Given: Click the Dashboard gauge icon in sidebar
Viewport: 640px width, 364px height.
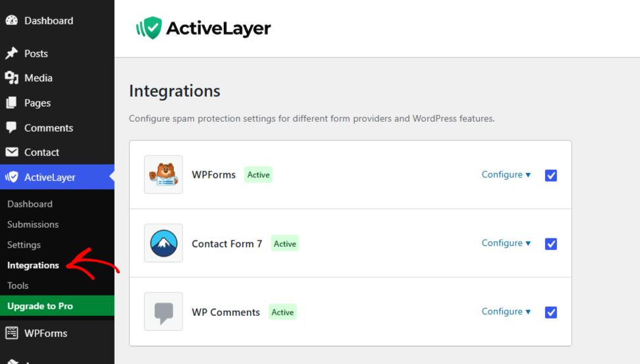Looking at the screenshot, I should 12,20.
